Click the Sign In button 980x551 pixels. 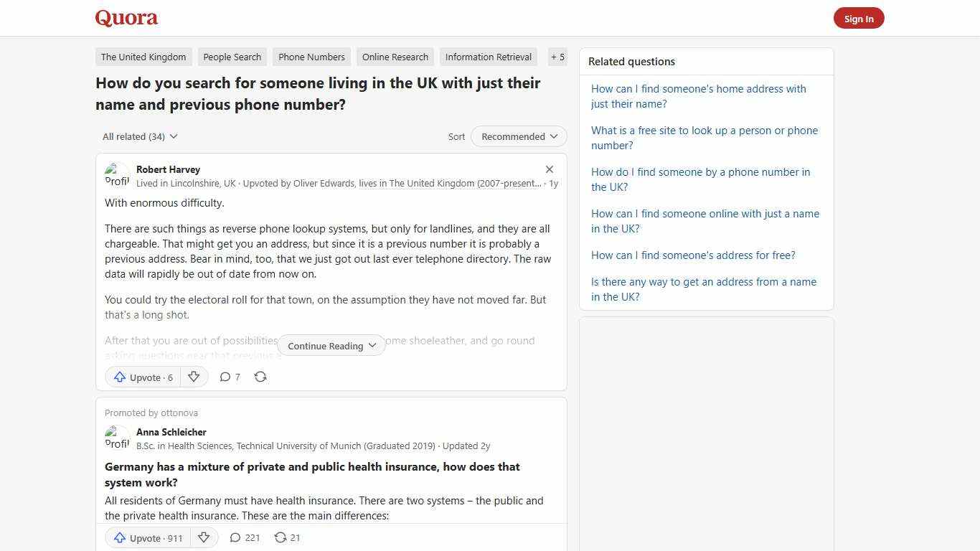pos(858,18)
